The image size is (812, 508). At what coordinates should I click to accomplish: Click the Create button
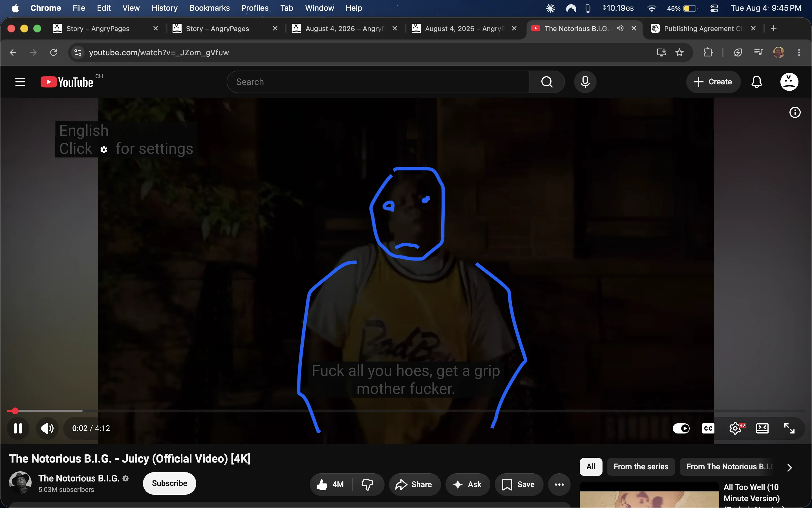click(713, 82)
